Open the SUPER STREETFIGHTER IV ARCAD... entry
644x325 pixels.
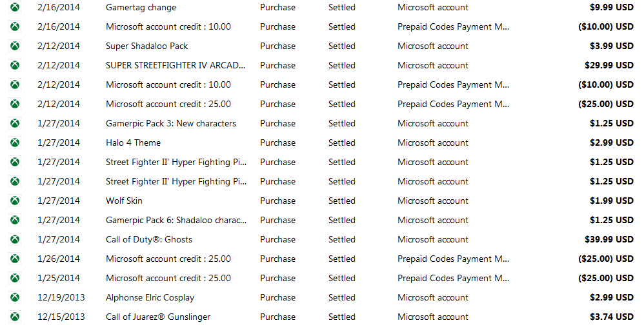[176, 65]
